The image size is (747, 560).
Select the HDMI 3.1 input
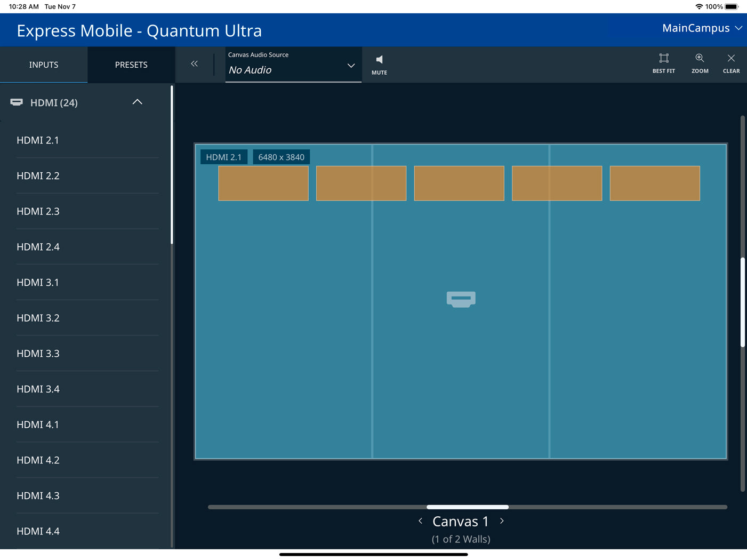pos(87,282)
